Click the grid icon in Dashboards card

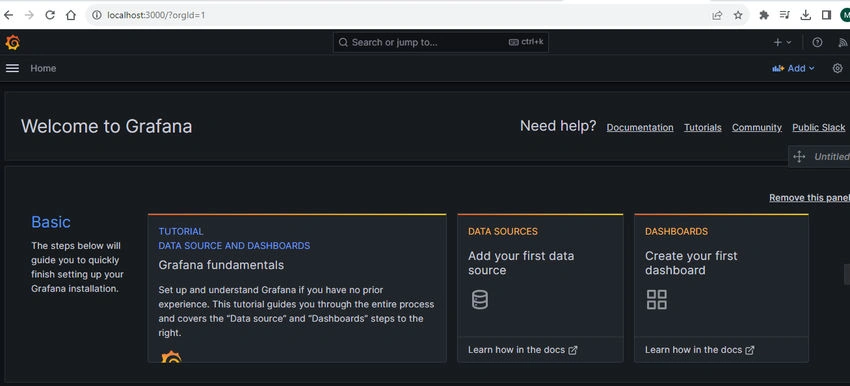pyautogui.click(x=656, y=299)
